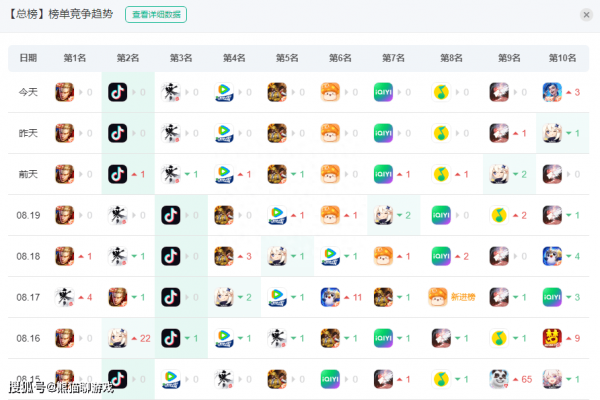Click the ink-brush game icon ranked first 08.17
Image resolution: width=600 pixels, height=400 pixels.
65,297
